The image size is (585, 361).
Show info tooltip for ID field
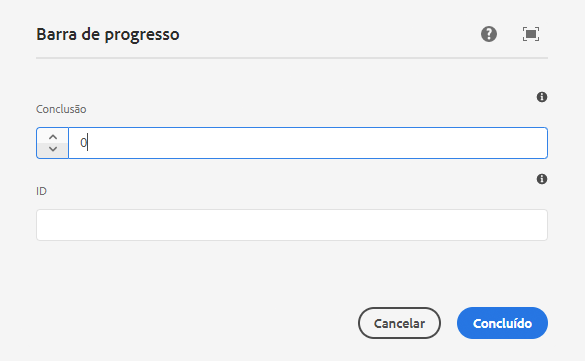[542, 179]
